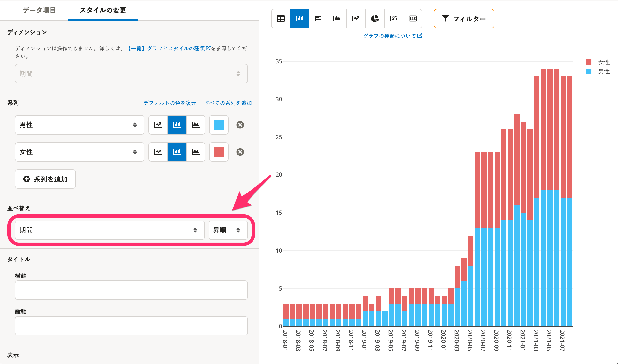Click すべての系列を追加 link
Viewport: 618px width, 364px height.
[228, 103]
